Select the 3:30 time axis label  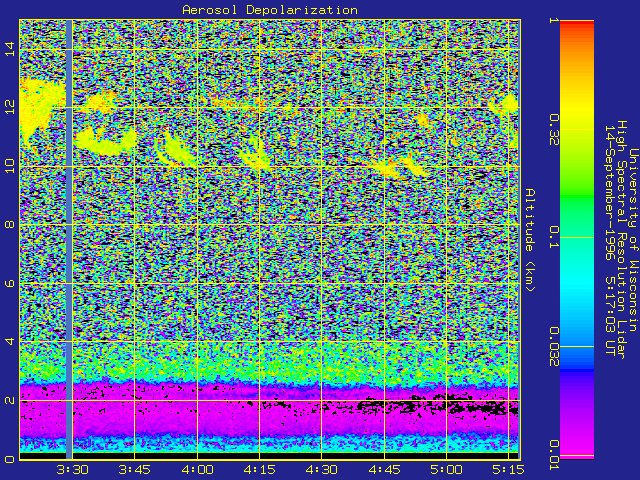click(x=72, y=470)
